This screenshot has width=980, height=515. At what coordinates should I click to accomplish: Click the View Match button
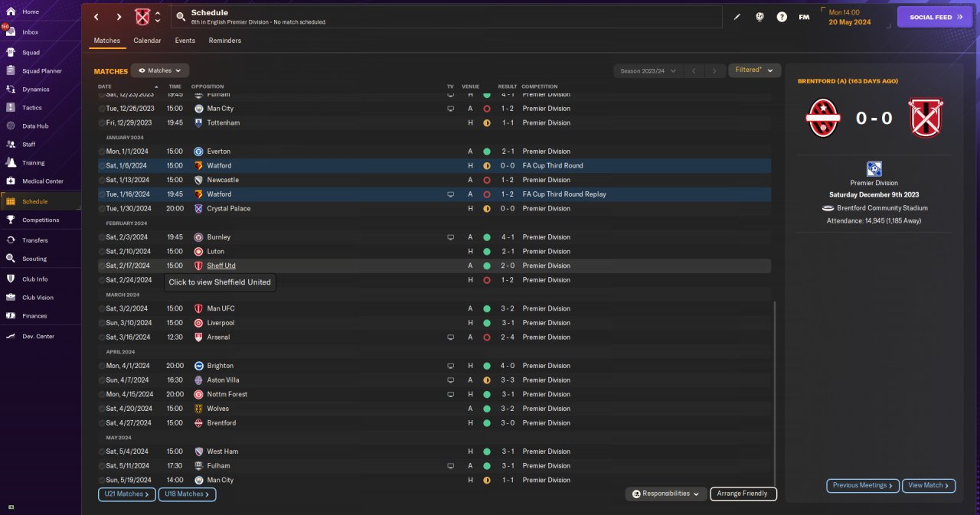pos(929,485)
